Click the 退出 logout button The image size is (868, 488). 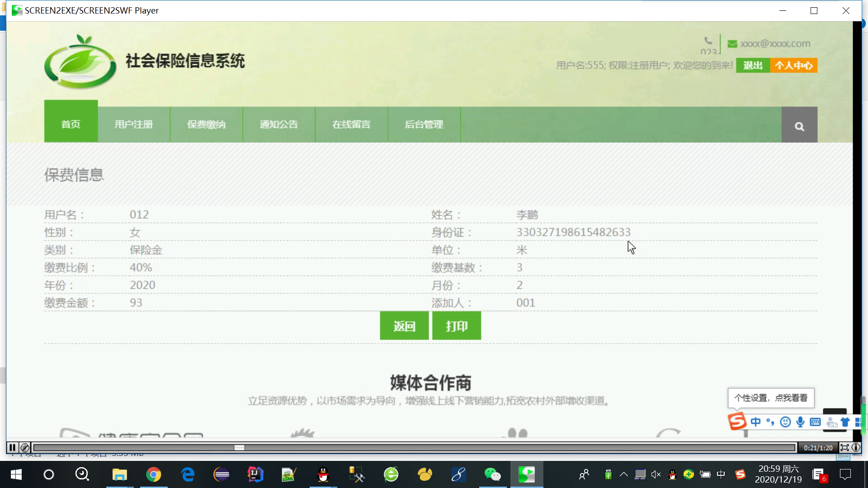753,66
